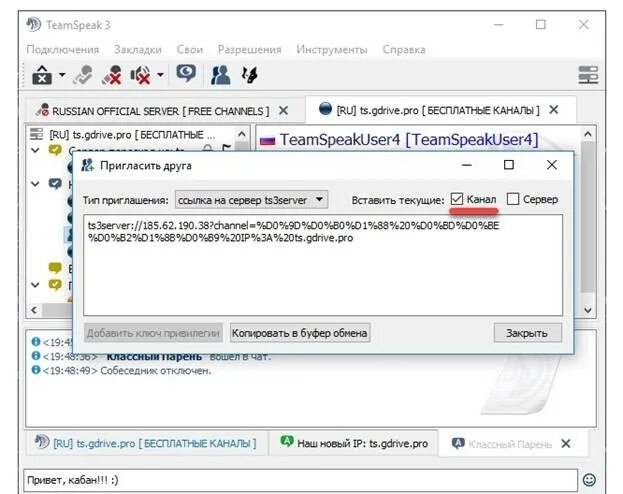
Task: Click the TeamSpeakUser4 nickname heading
Action: click(409, 140)
